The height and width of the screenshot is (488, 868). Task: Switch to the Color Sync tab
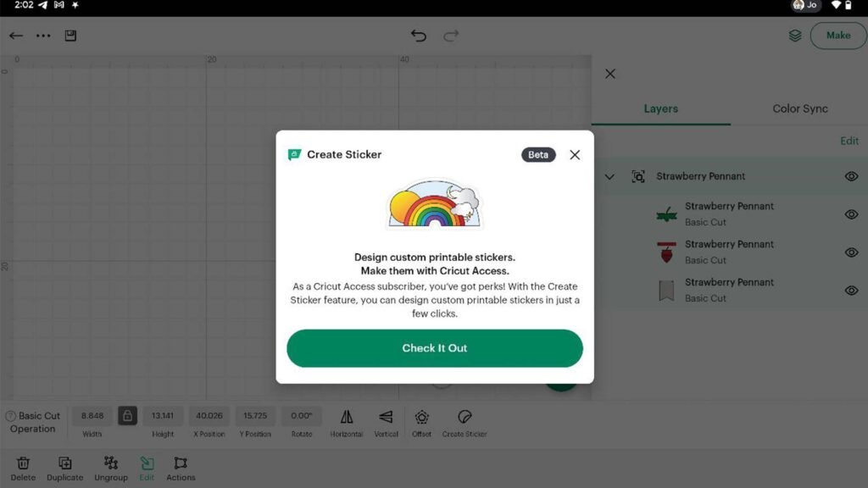pyautogui.click(x=800, y=109)
